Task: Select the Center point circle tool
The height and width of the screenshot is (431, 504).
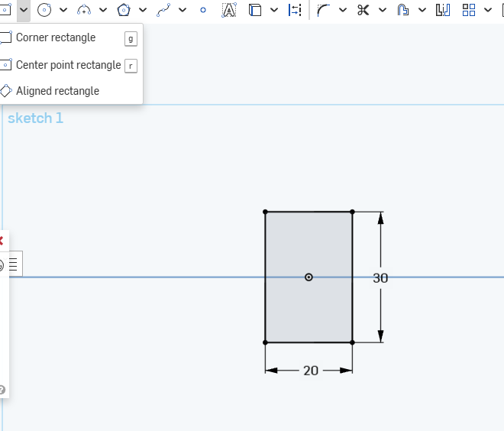Action: [44, 10]
